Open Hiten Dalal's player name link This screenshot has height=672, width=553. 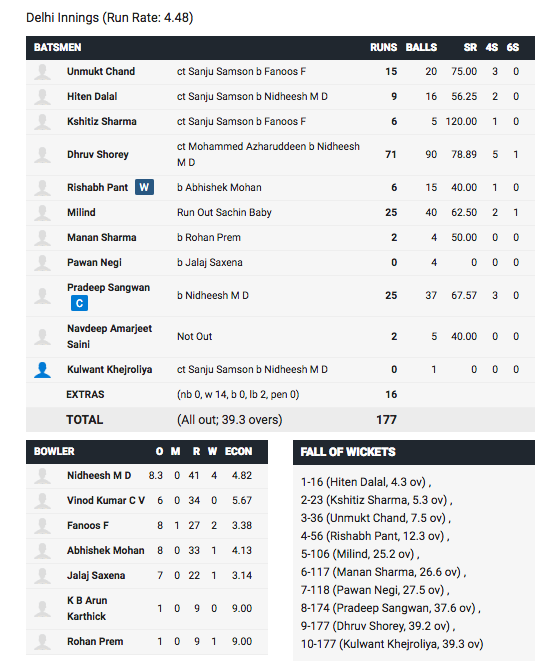click(x=92, y=96)
